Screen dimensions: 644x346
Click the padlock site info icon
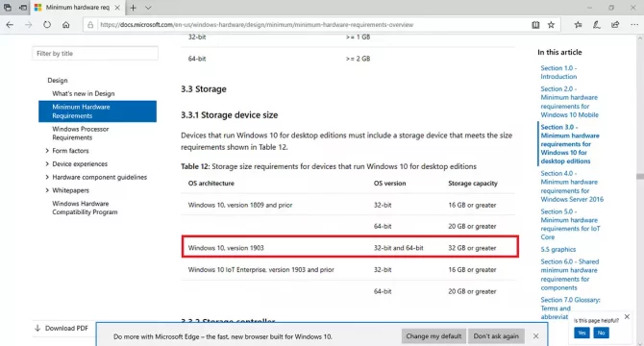tap(90, 25)
